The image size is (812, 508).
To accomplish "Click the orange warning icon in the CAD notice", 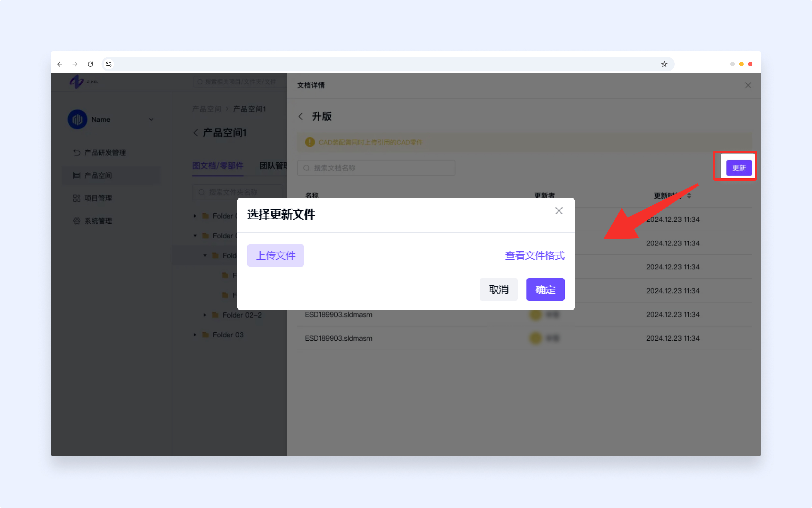I will click(310, 142).
